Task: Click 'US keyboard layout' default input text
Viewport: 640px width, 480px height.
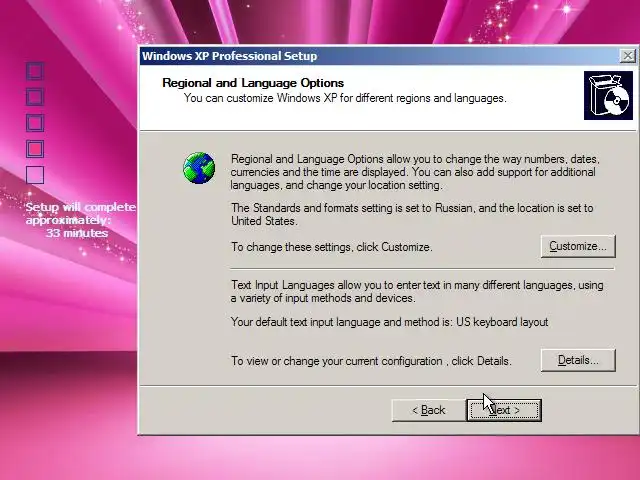Action: pyautogui.click(x=502, y=322)
